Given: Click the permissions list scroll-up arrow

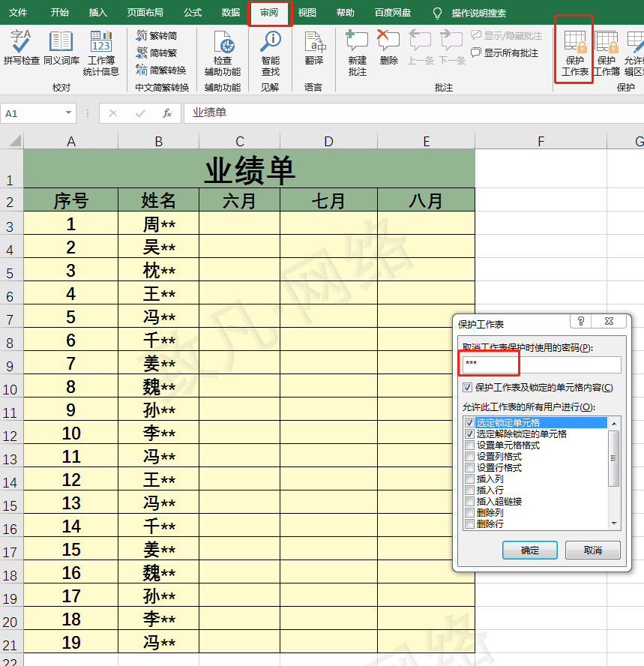Looking at the screenshot, I should tap(614, 424).
